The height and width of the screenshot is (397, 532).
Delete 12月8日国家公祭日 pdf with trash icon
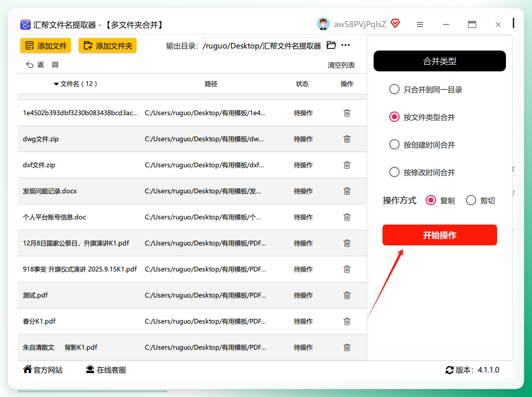347,243
